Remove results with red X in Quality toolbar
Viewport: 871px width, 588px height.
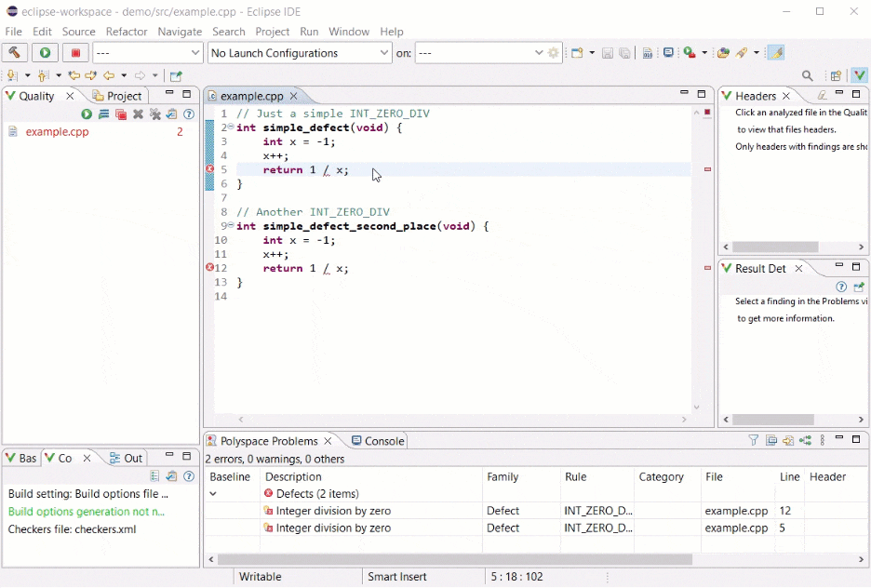(x=138, y=114)
